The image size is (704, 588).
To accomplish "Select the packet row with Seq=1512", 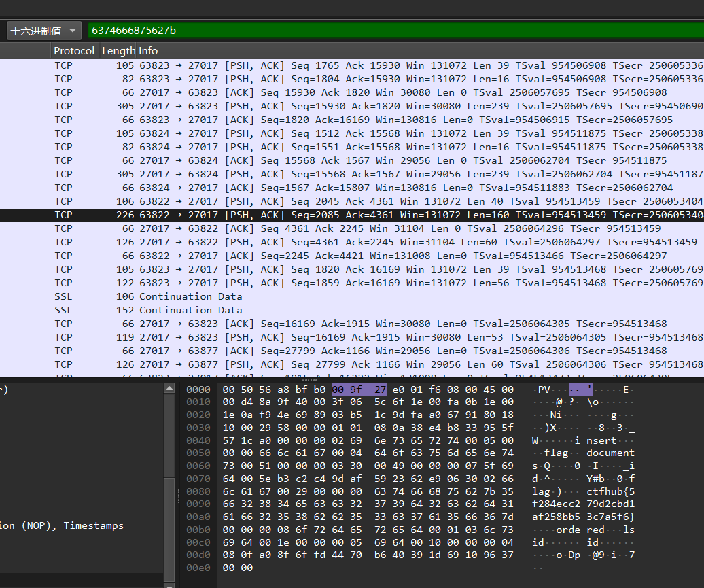I will (x=352, y=133).
